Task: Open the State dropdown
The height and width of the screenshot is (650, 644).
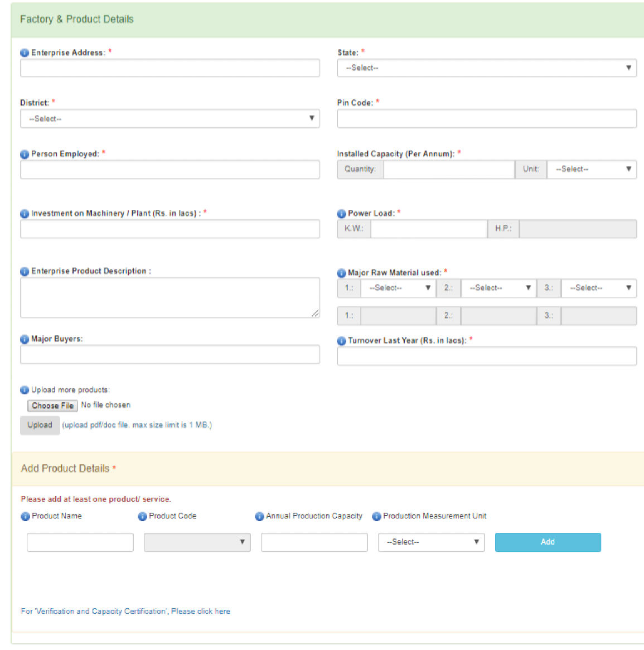Action: (x=486, y=68)
